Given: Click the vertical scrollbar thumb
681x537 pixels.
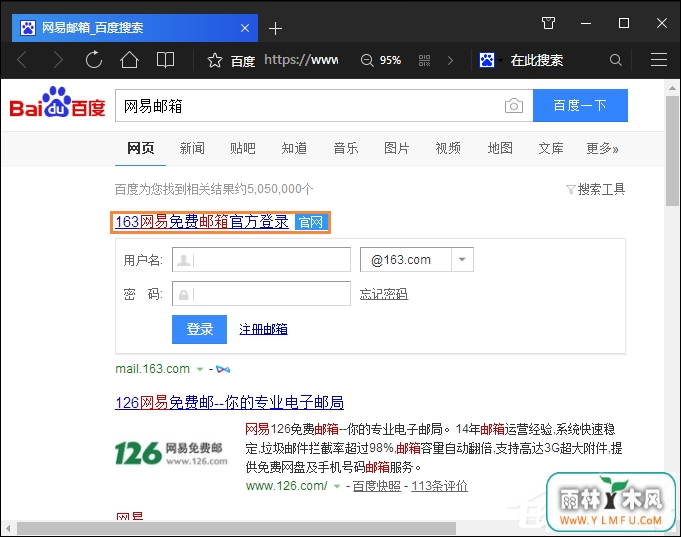Looking at the screenshot, I should tap(672, 151).
